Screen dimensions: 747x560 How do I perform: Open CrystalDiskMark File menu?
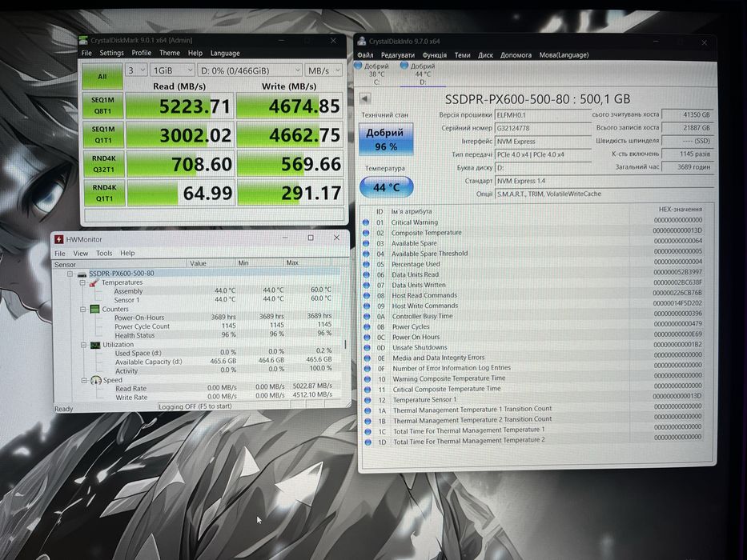pyautogui.click(x=86, y=53)
